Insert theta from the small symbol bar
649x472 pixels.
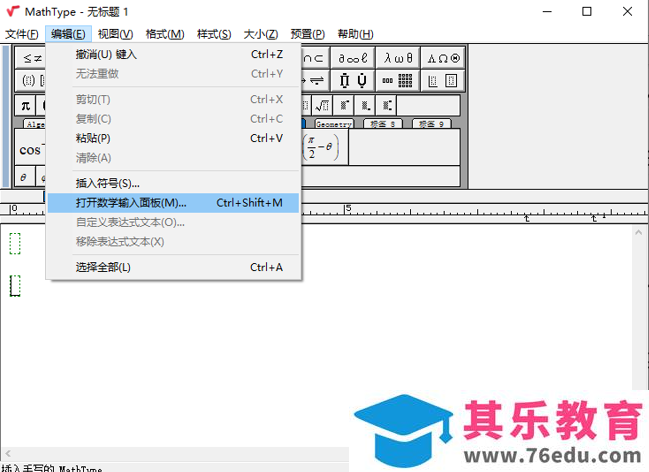pos(24,177)
